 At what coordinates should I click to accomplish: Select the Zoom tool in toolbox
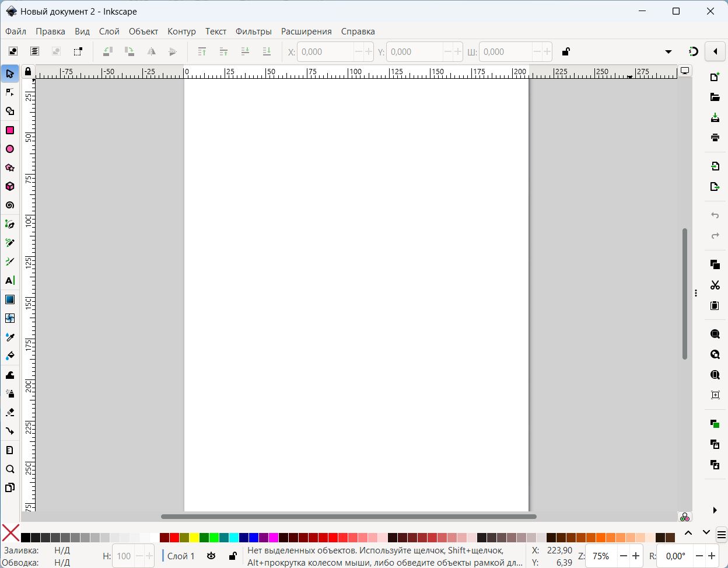(10, 469)
